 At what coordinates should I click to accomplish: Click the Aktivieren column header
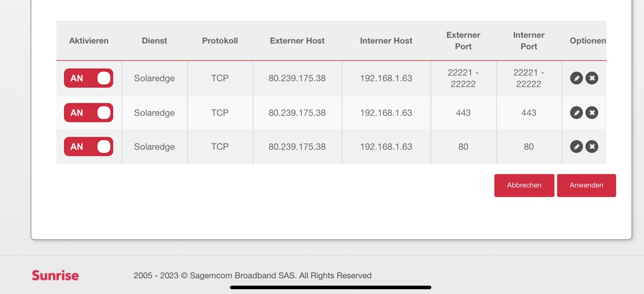pyautogui.click(x=89, y=41)
